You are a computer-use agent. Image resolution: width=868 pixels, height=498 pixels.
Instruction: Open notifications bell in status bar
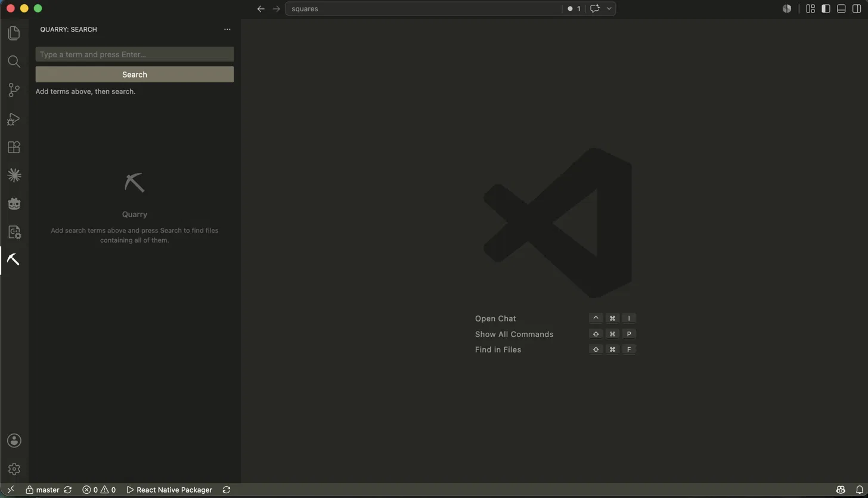859,490
